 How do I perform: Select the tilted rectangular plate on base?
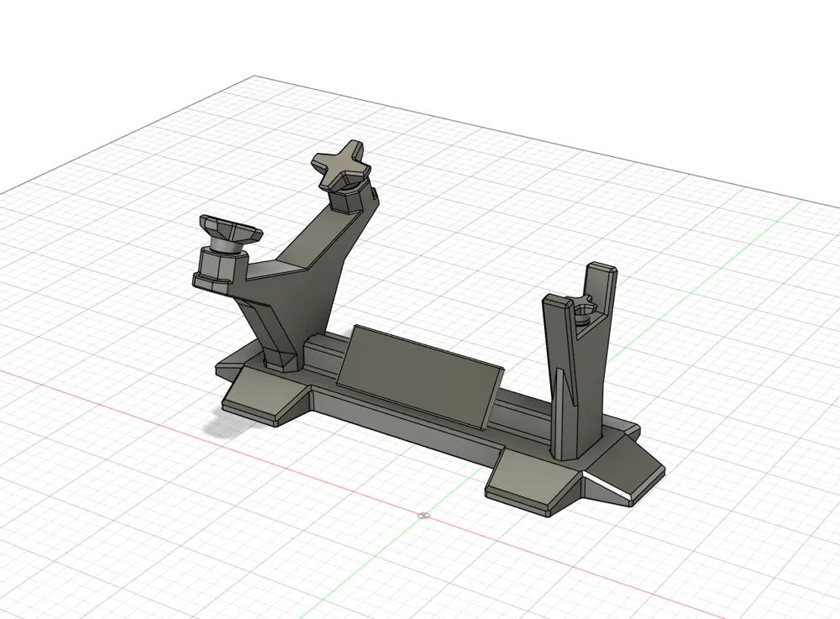(x=419, y=376)
